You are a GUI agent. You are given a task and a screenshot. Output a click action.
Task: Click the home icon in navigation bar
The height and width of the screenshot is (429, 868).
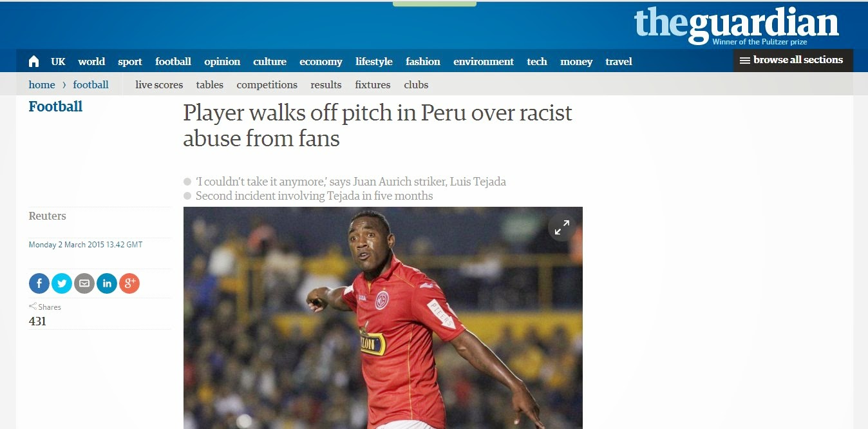click(x=34, y=61)
